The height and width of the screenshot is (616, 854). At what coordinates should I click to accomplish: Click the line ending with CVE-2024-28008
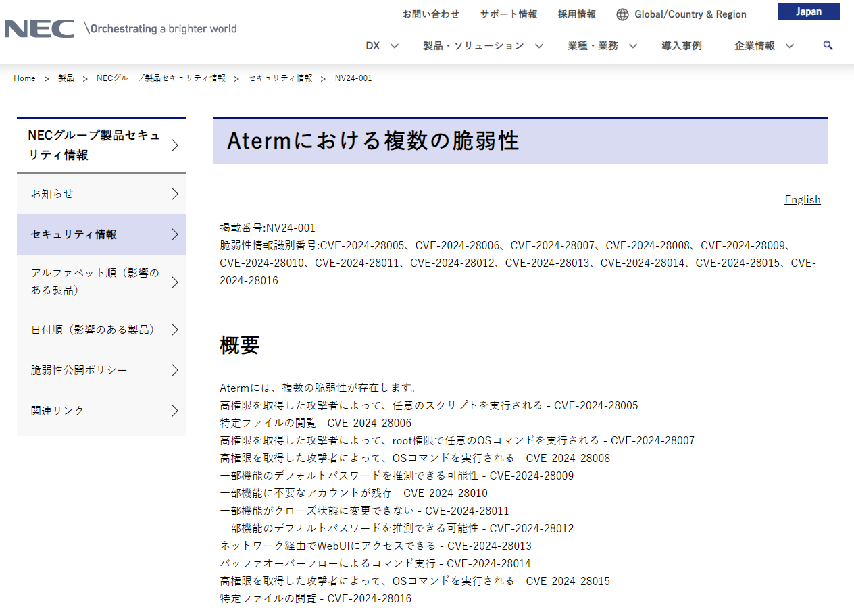(415, 458)
